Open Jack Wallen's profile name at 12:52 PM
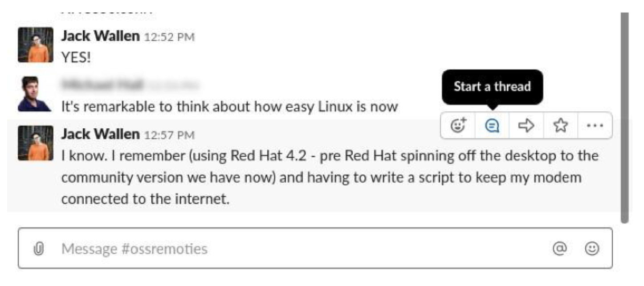 (100, 36)
